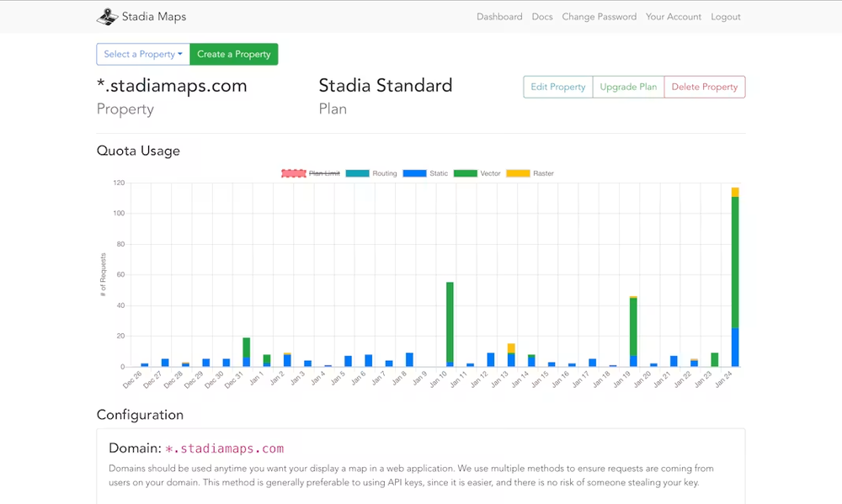842x504 pixels.
Task: Toggle the Routing legend swatch
Action: coord(358,173)
